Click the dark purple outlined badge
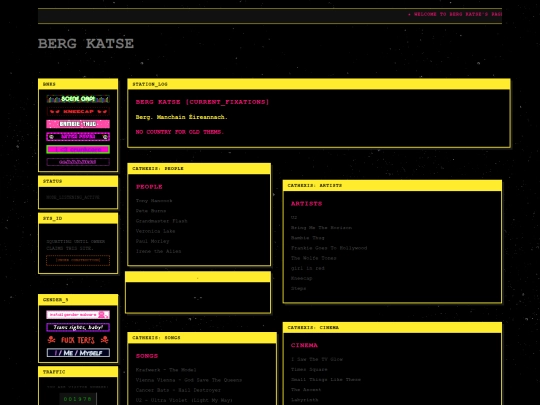 tap(78, 162)
